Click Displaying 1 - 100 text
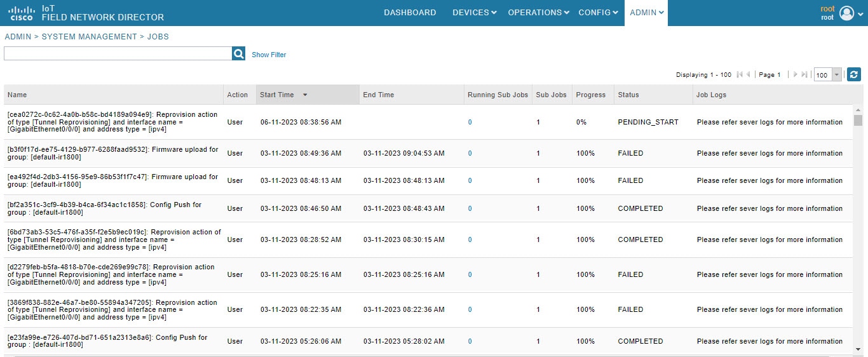868x357 pixels. (703, 75)
